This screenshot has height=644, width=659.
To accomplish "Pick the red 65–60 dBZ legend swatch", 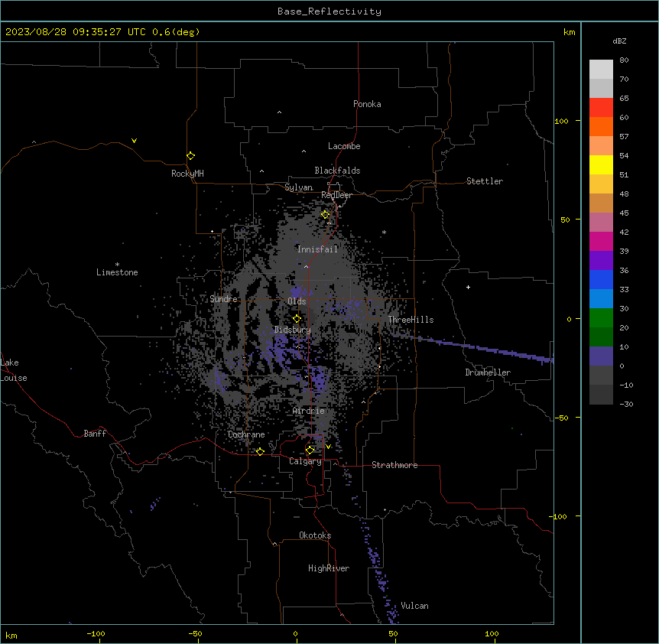I will (601, 108).
